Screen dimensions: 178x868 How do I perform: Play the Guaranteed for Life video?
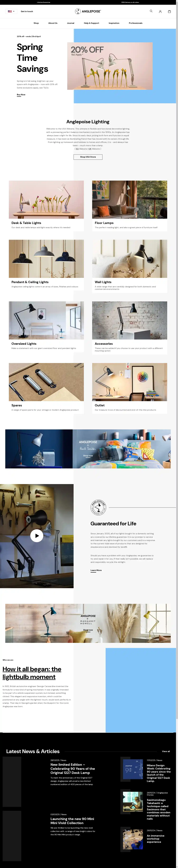click(37, 535)
